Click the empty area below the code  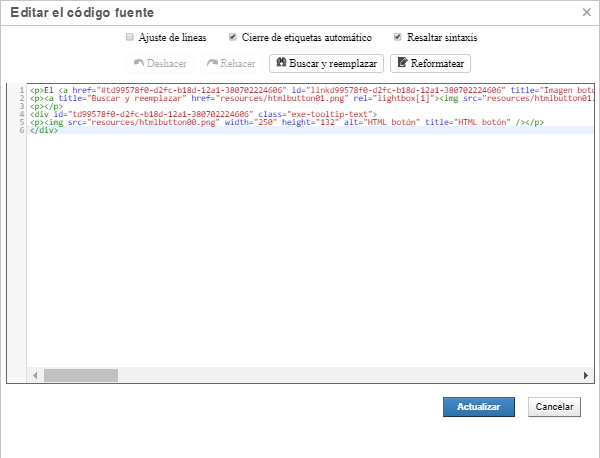(300, 250)
